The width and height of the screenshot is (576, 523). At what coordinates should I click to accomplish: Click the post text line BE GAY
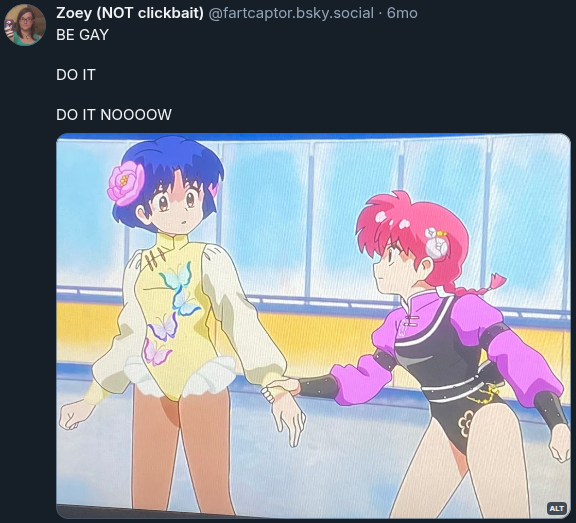click(x=82, y=35)
